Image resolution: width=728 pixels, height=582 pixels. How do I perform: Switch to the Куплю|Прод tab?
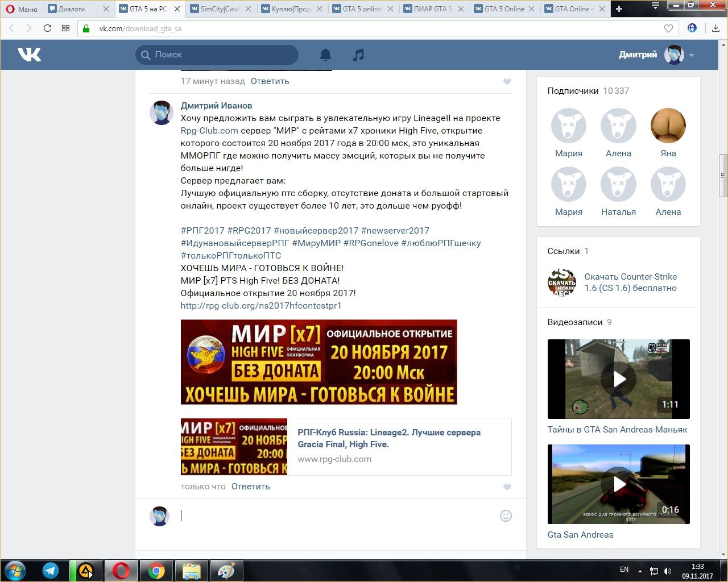pos(292,9)
